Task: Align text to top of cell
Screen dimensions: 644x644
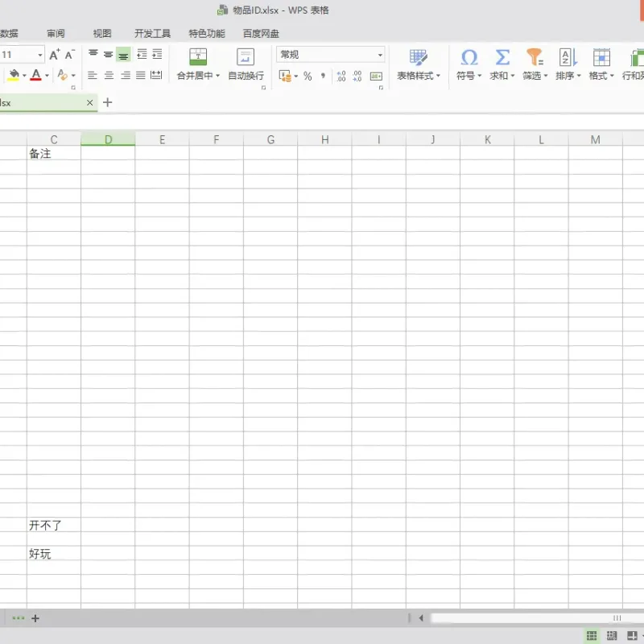Action: 93,54
